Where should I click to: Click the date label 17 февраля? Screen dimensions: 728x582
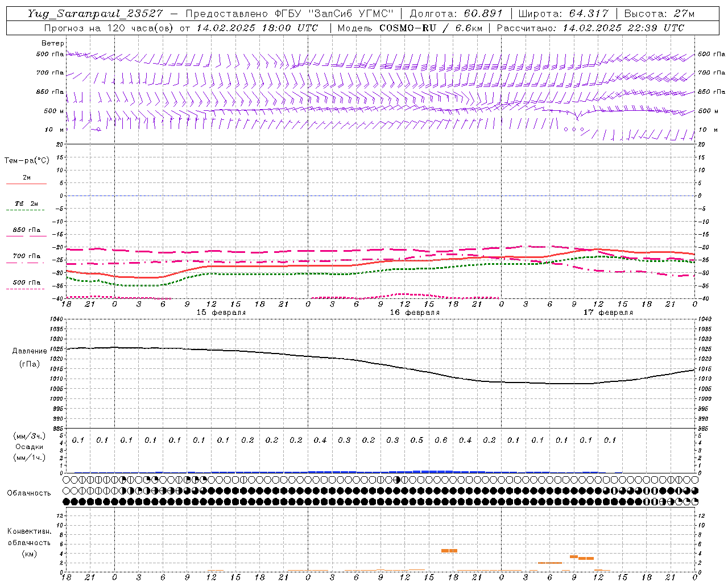coord(608,313)
